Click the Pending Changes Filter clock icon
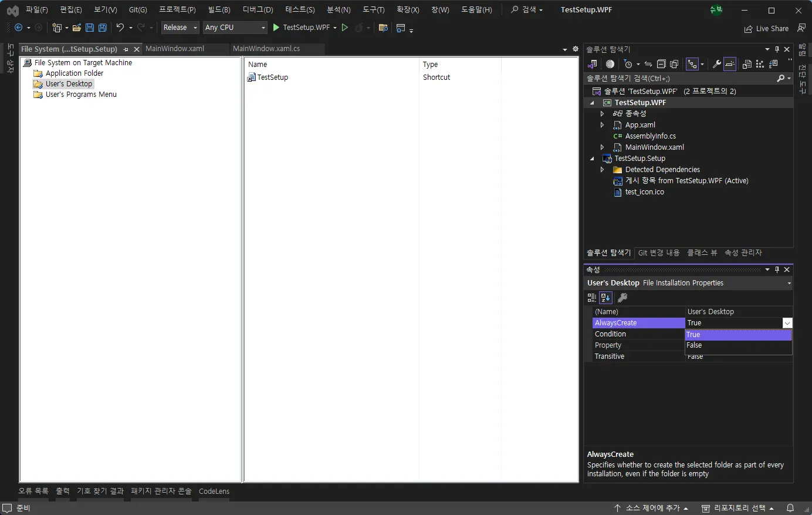The width and height of the screenshot is (812, 515). (628, 64)
